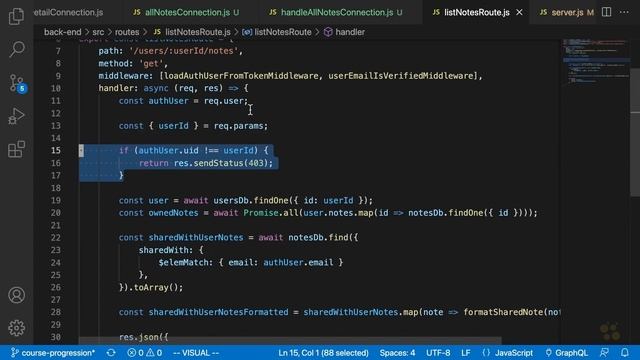The height and width of the screenshot is (360, 640).
Task: Switch to the etailConnection.js tab
Action: [x=68, y=13]
